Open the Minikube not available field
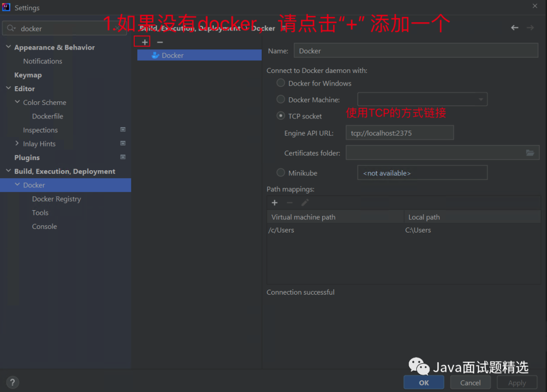Viewport: 547px width, 392px height. (422, 173)
